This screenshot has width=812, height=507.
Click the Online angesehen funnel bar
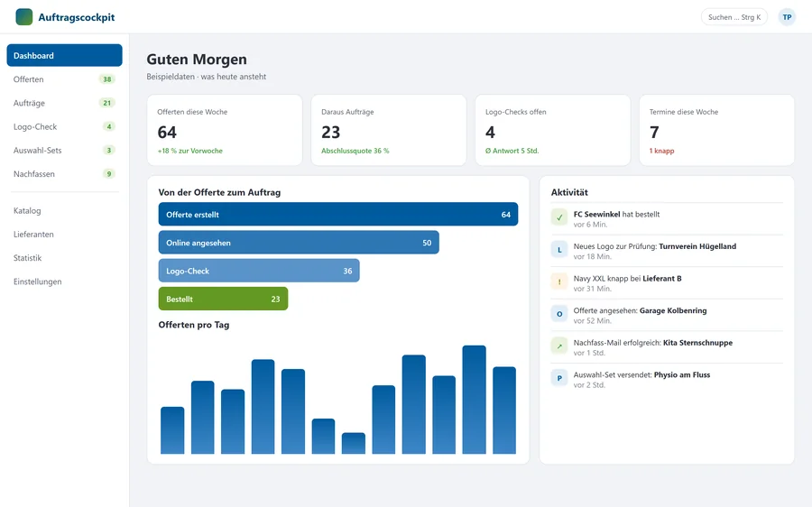pyautogui.click(x=299, y=243)
